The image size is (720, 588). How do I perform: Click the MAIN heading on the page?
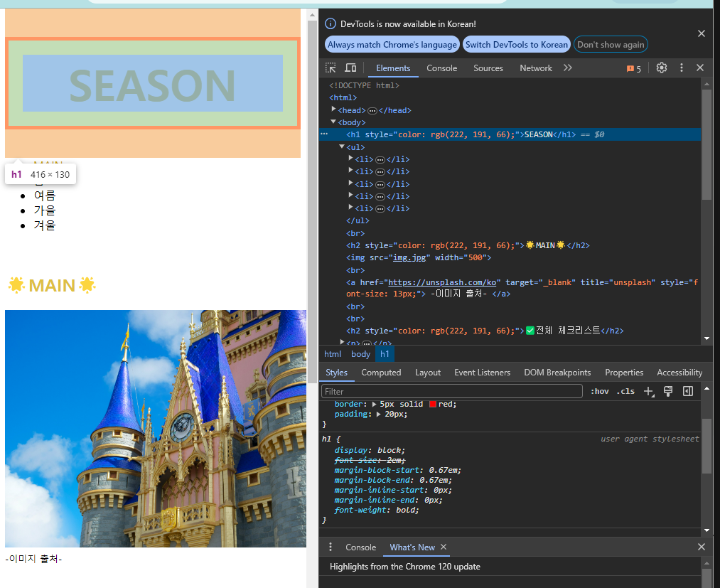[52, 285]
